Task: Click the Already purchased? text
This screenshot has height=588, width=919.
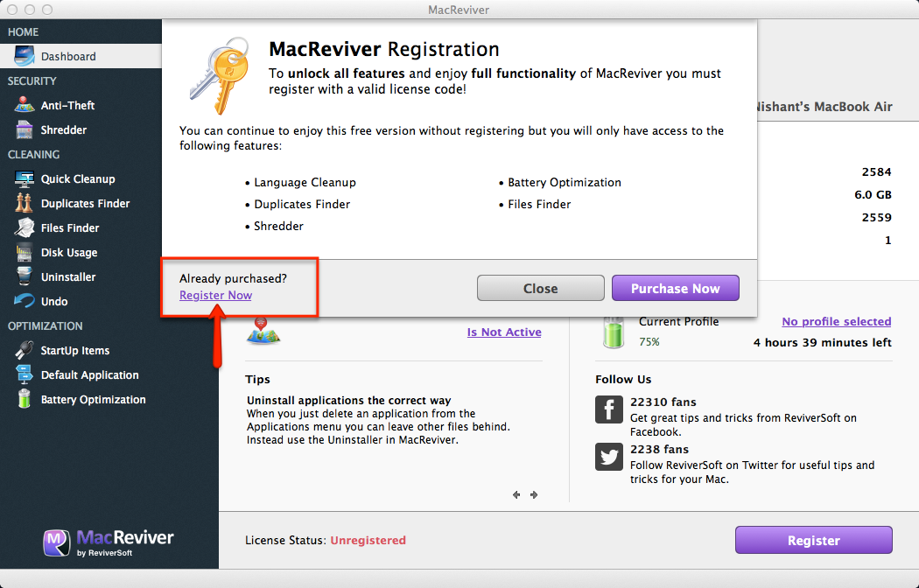Action: coord(234,279)
